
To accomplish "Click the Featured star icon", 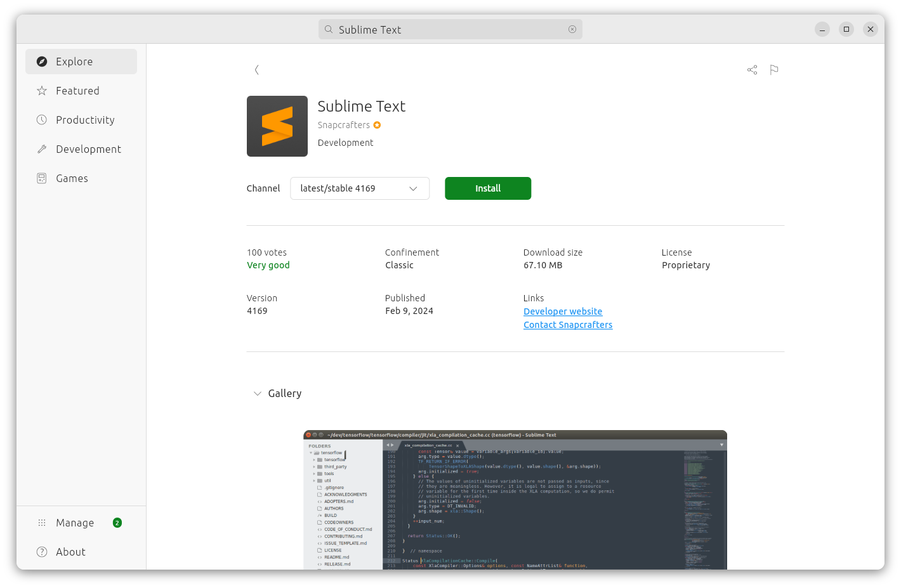I will tap(42, 91).
